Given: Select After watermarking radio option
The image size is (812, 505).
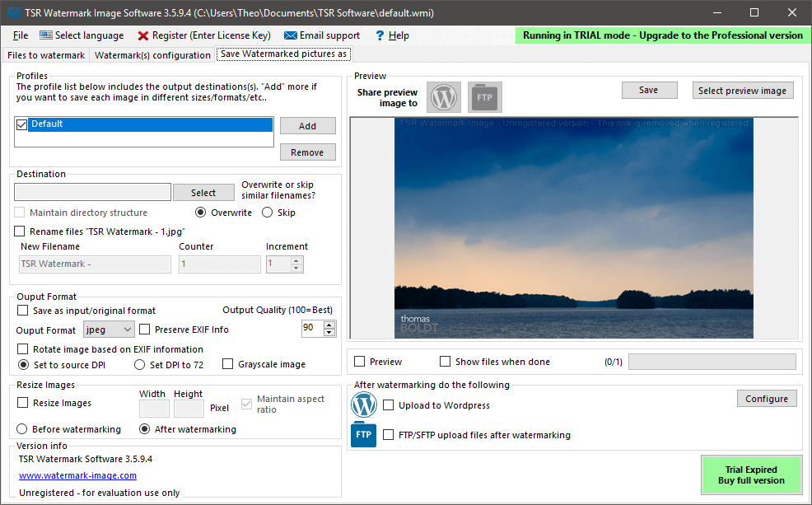Looking at the screenshot, I should point(144,429).
